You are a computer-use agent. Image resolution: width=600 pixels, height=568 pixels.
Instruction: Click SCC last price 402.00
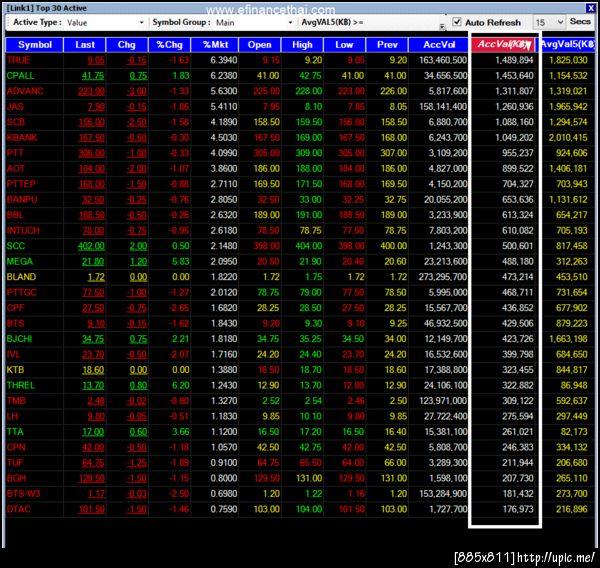(91, 246)
